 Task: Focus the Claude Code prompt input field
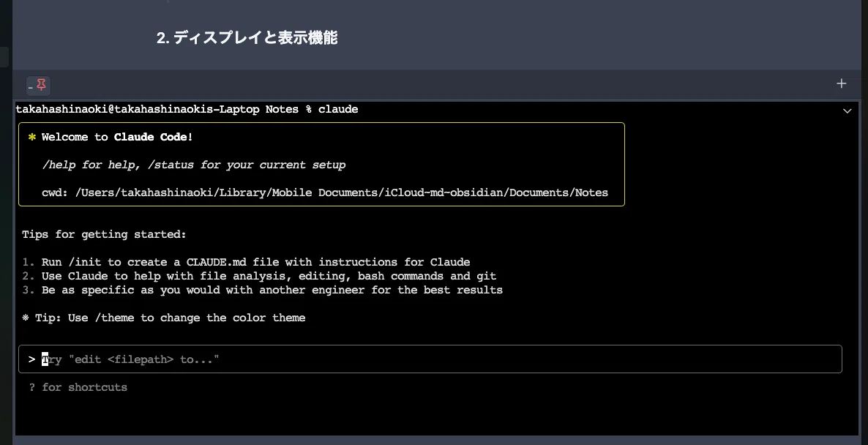click(x=430, y=359)
